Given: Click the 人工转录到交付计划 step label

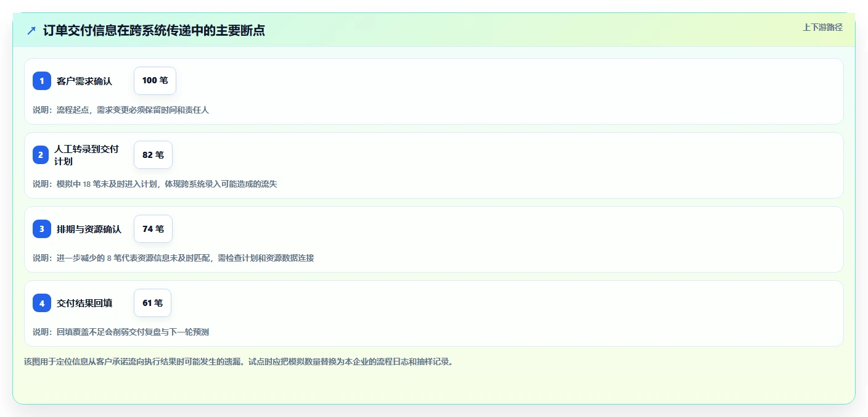Looking at the screenshot, I should pos(87,155).
